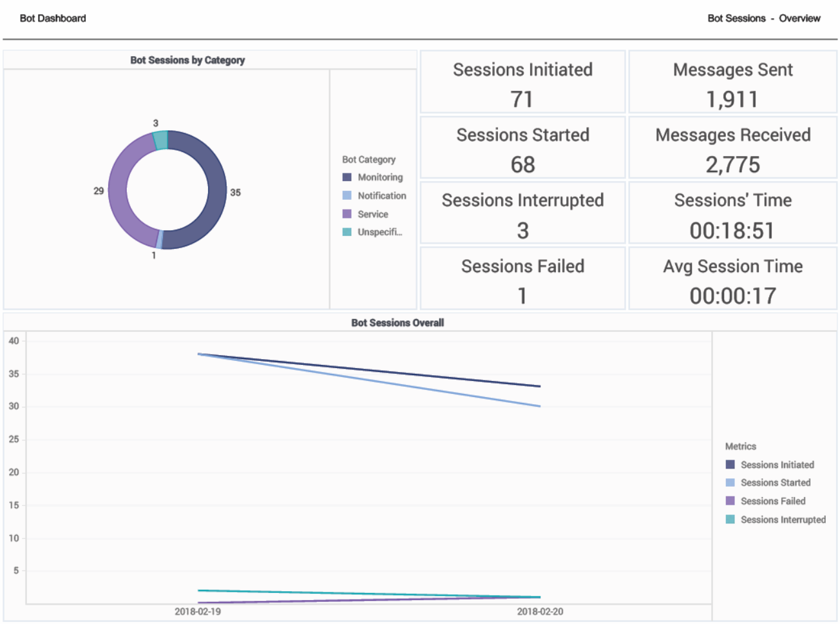
Task: Click the Sessions Initiated legend swatch
Action: coord(730,465)
